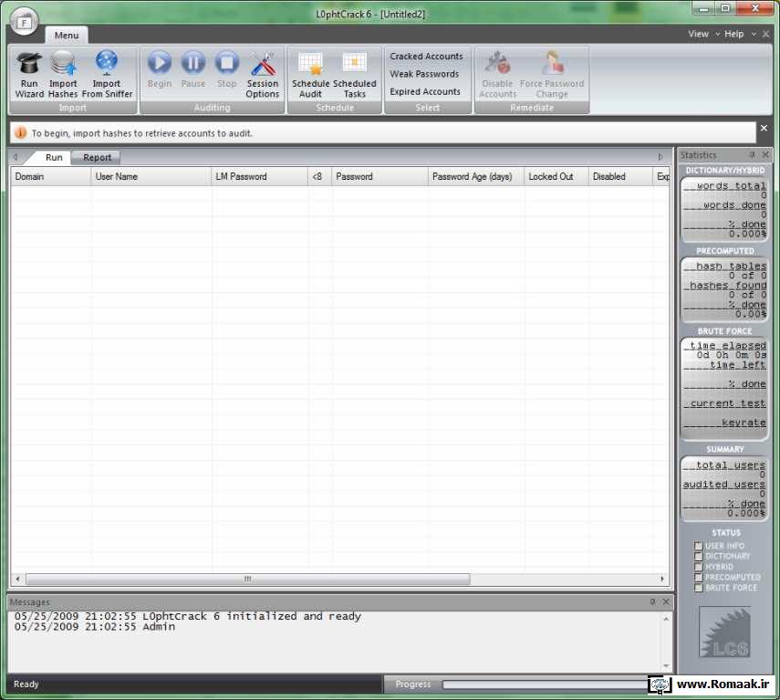View Scheduled Tasks

[355, 75]
